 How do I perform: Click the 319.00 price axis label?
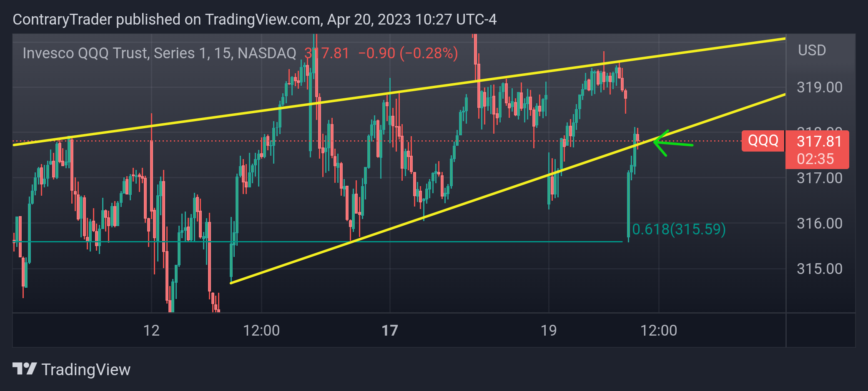coord(820,87)
